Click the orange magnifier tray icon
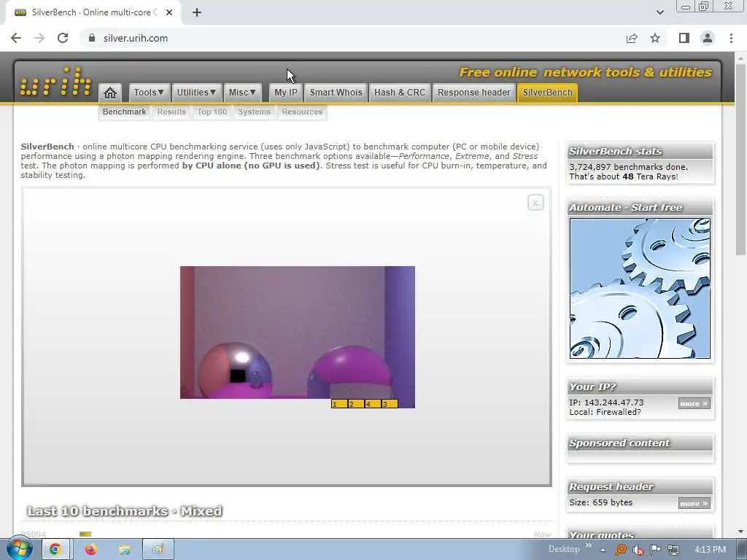The width and height of the screenshot is (747, 560). point(620,550)
